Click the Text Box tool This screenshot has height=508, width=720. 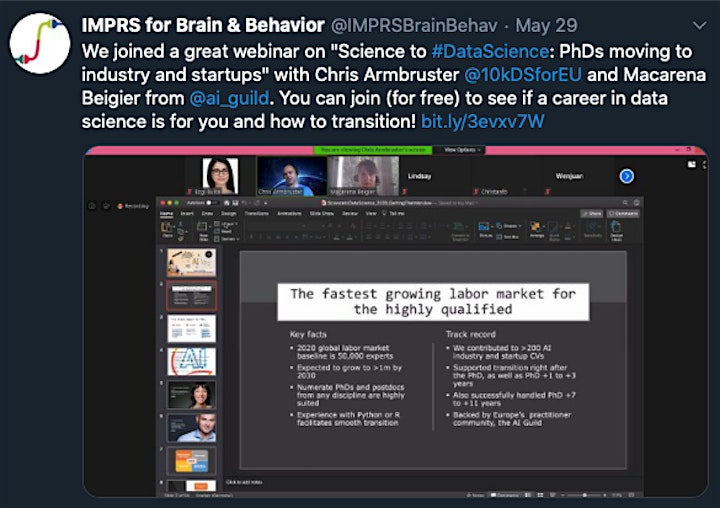[507, 237]
